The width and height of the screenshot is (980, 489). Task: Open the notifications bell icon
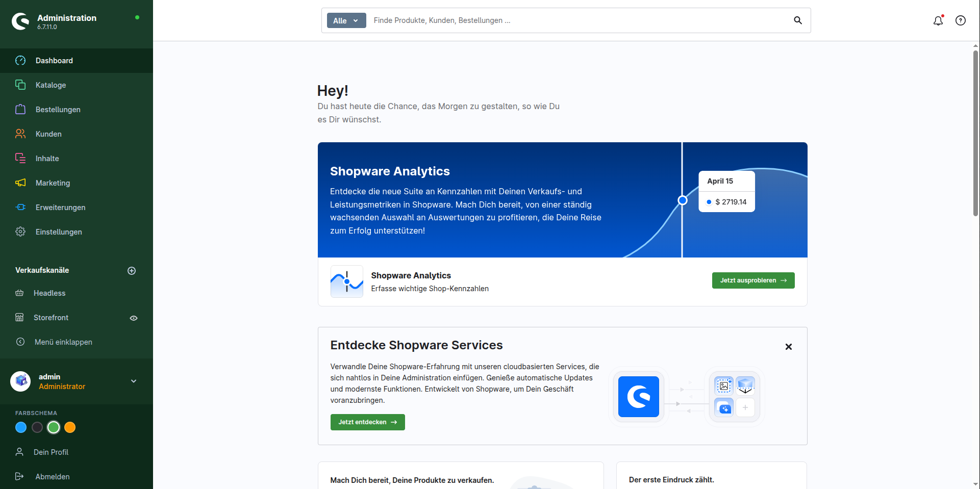coord(938,20)
